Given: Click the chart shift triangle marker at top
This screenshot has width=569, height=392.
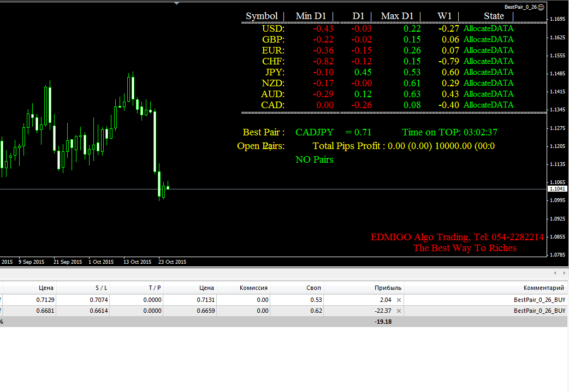Looking at the screenshot, I should [177, 3].
